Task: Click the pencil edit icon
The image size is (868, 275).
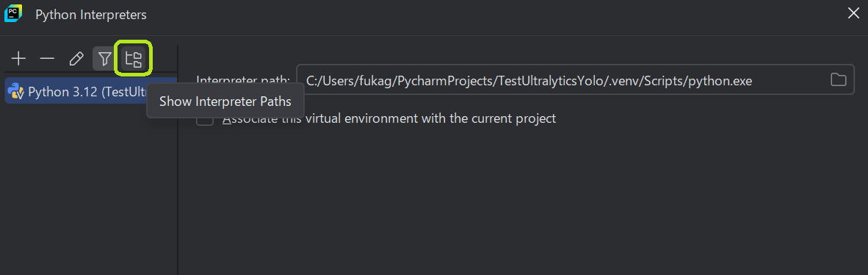Action: point(76,58)
